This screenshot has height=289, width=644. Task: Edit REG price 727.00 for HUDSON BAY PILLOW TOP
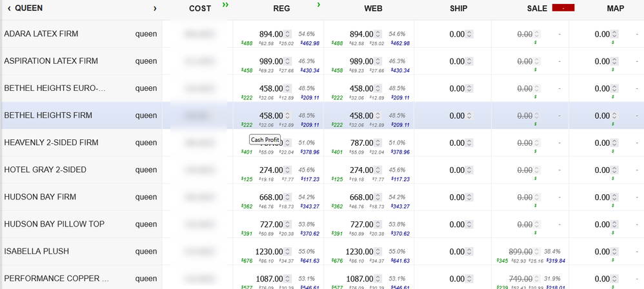[x=271, y=224]
